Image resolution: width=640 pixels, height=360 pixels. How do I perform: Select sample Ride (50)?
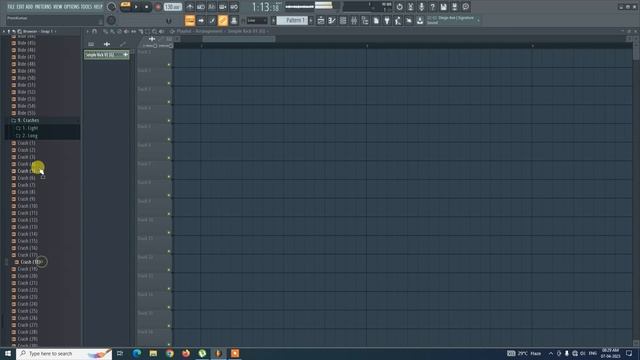click(26, 78)
